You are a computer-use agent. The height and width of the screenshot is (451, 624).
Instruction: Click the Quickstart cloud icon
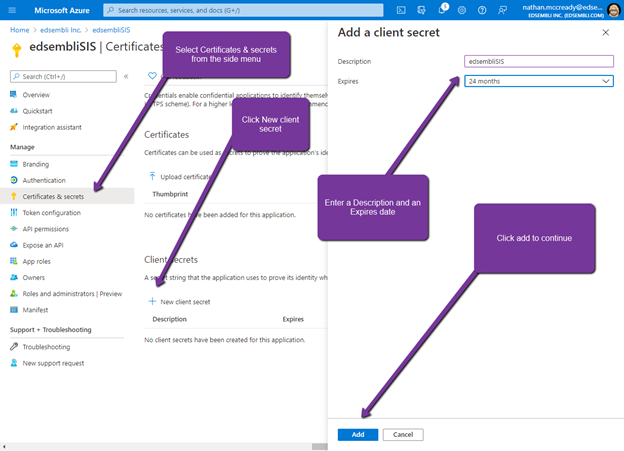(x=14, y=111)
